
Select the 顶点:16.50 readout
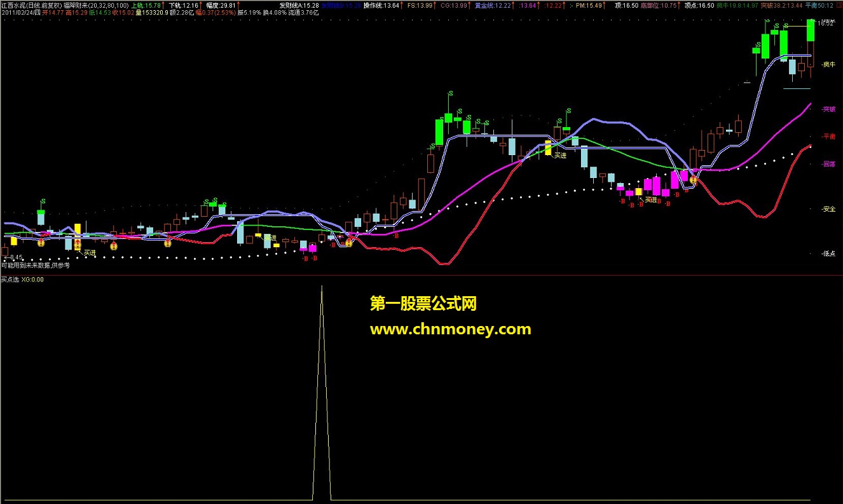tap(699, 5)
